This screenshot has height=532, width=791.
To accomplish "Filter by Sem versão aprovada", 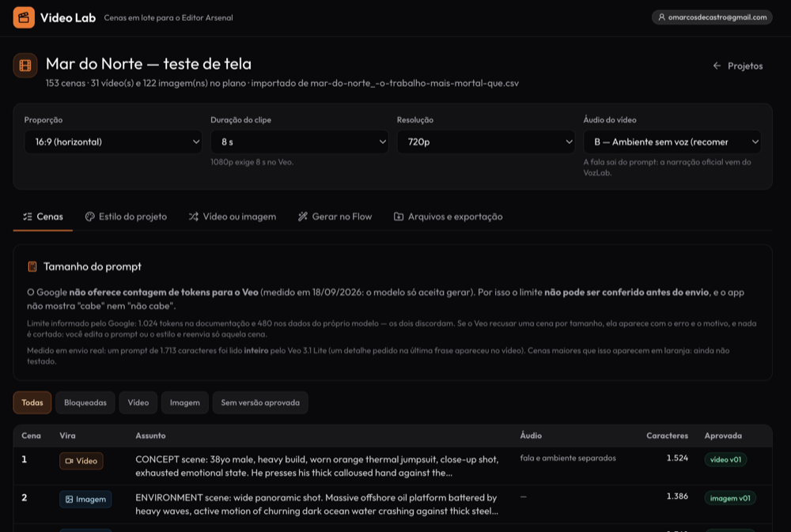I will (x=260, y=403).
